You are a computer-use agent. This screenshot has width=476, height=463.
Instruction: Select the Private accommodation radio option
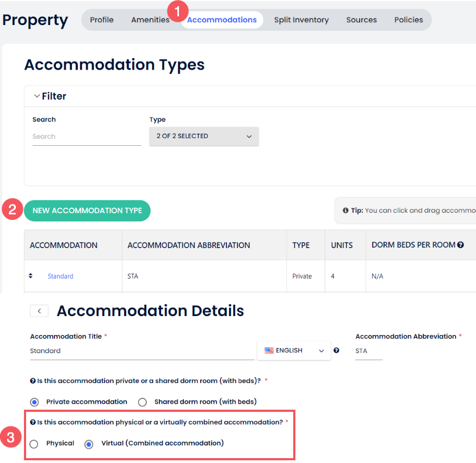(x=35, y=402)
